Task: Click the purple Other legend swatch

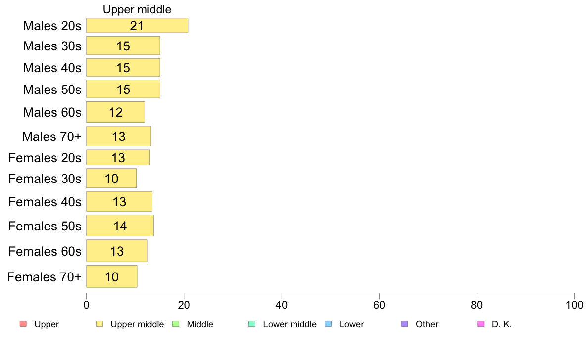Action: point(404,324)
